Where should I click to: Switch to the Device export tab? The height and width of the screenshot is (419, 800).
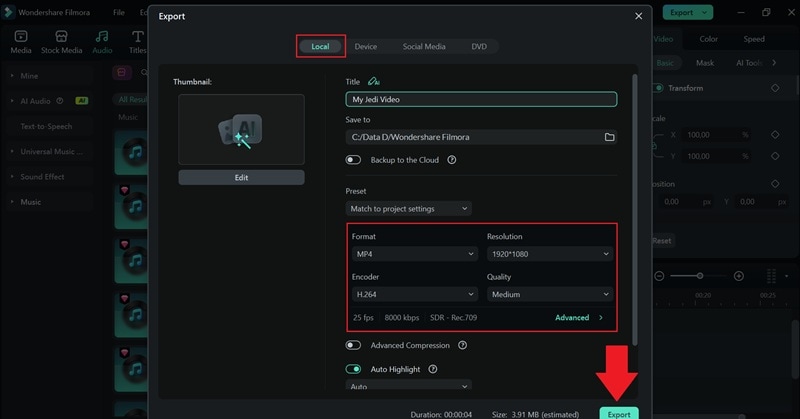click(x=365, y=46)
